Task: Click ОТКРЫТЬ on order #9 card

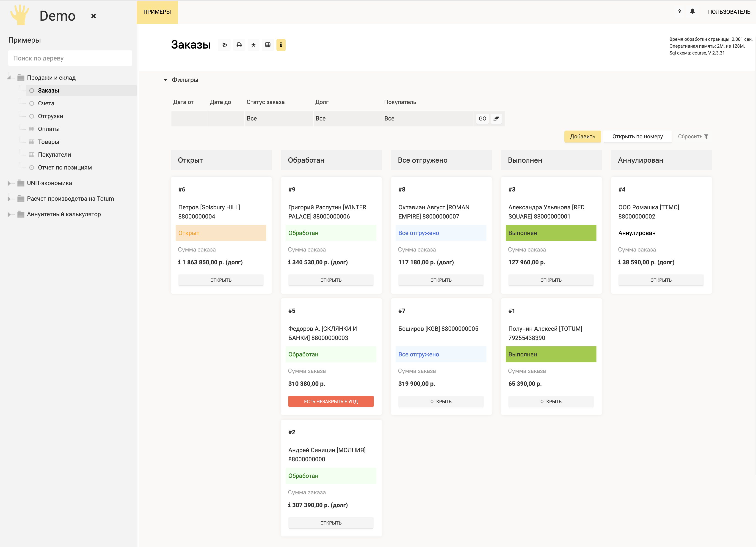Action: pyautogui.click(x=331, y=280)
